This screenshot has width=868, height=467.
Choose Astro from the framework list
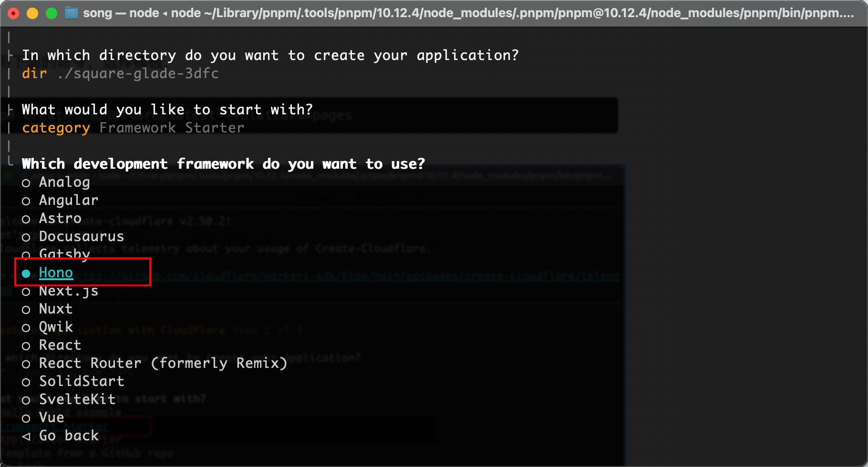[60, 218]
